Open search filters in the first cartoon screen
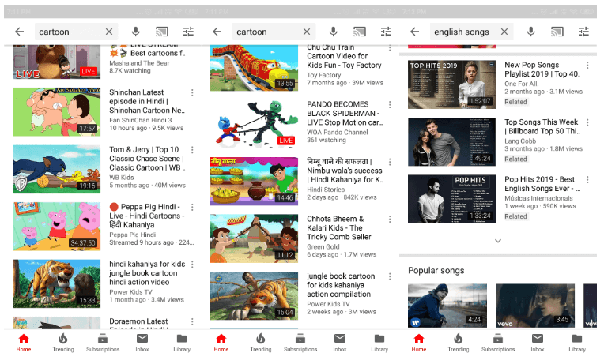The width and height of the screenshot is (604, 364). pyautogui.click(x=188, y=32)
